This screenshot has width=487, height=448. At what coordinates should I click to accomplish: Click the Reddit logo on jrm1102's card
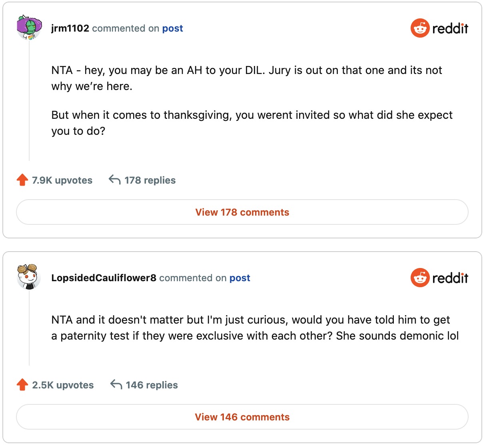point(439,28)
